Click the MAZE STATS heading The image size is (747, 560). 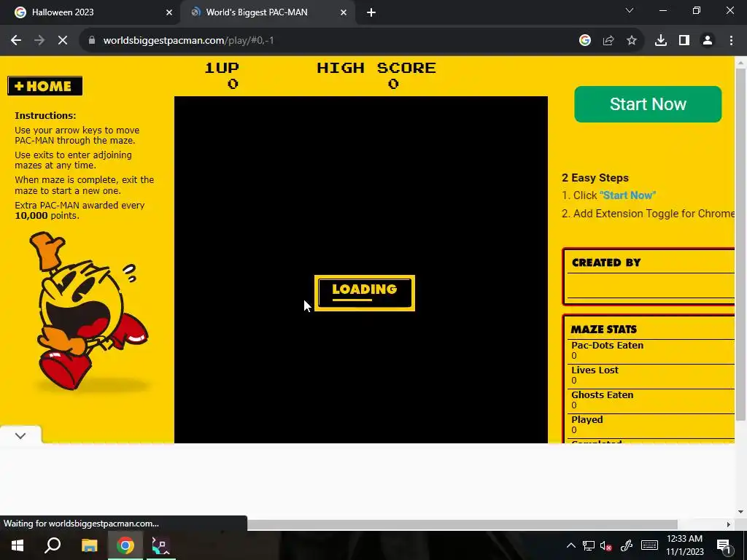tap(603, 330)
